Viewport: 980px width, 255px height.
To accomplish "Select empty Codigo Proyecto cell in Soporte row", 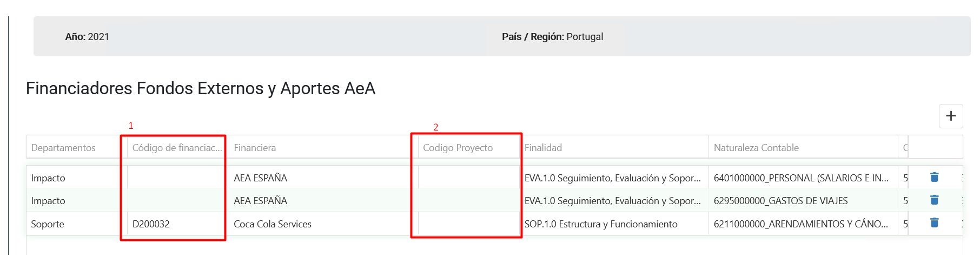I will click(468, 224).
